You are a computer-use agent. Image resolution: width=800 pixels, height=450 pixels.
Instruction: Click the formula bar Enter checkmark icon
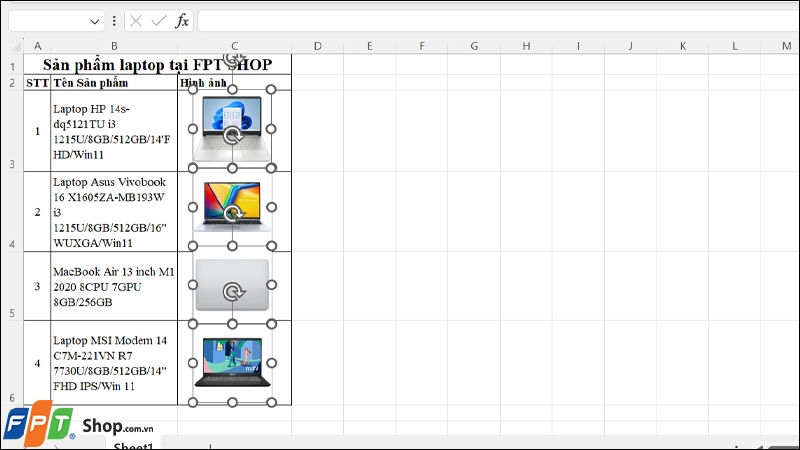tap(159, 21)
